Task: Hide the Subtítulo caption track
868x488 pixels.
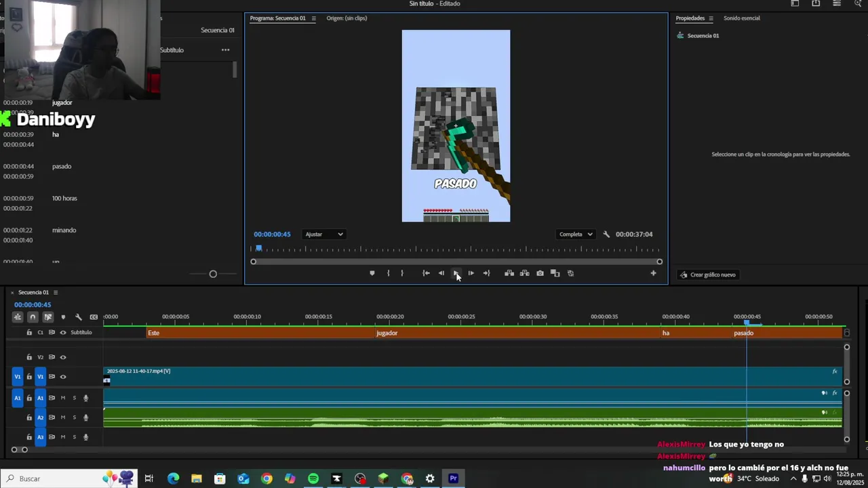Action: point(63,333)
